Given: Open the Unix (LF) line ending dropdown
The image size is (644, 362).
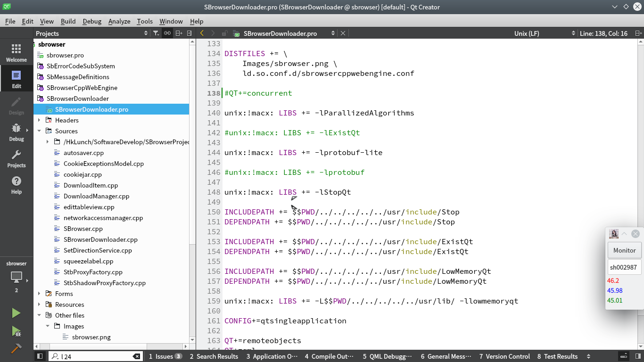Looking at the screenshot, I should (x=573, y=33).
